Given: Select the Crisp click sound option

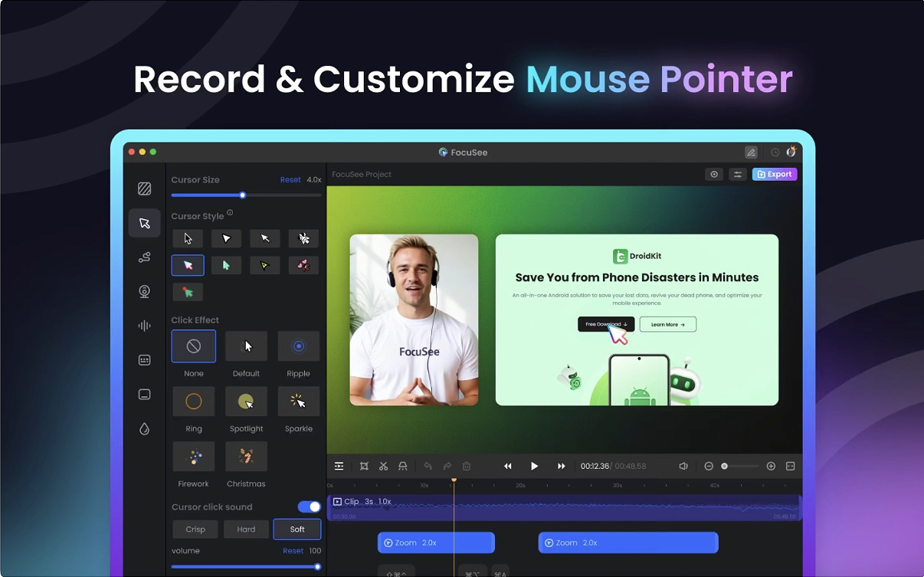Looking at the screenshot, I should coord(195,529).
